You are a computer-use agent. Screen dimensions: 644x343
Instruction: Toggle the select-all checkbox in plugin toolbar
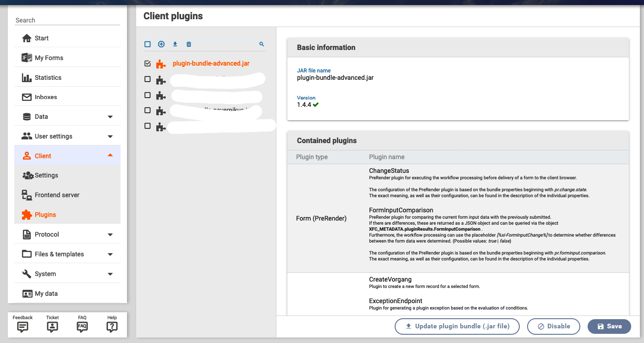click(148, 44)
